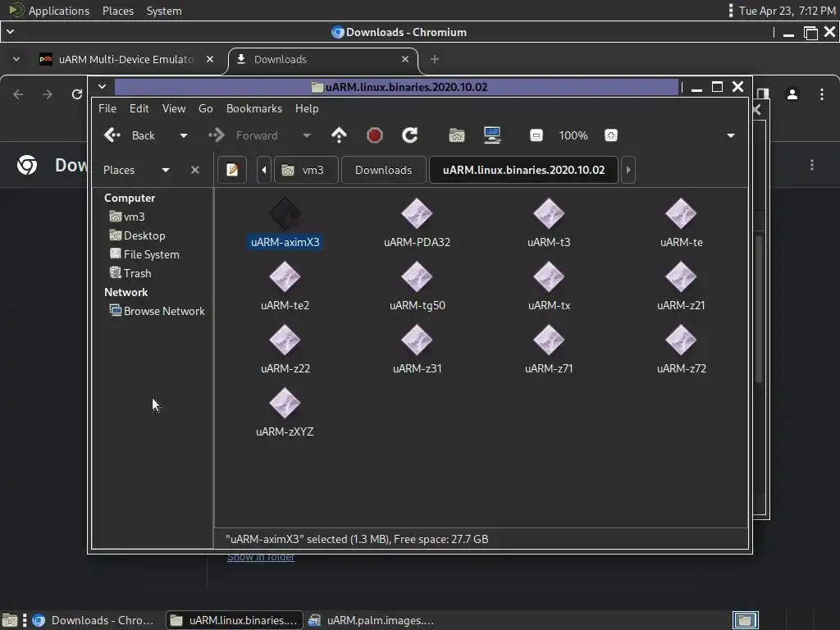Close the Places side pane
Image resolution: width=840 pixels, height=630 pixels.
coord(195,170)
